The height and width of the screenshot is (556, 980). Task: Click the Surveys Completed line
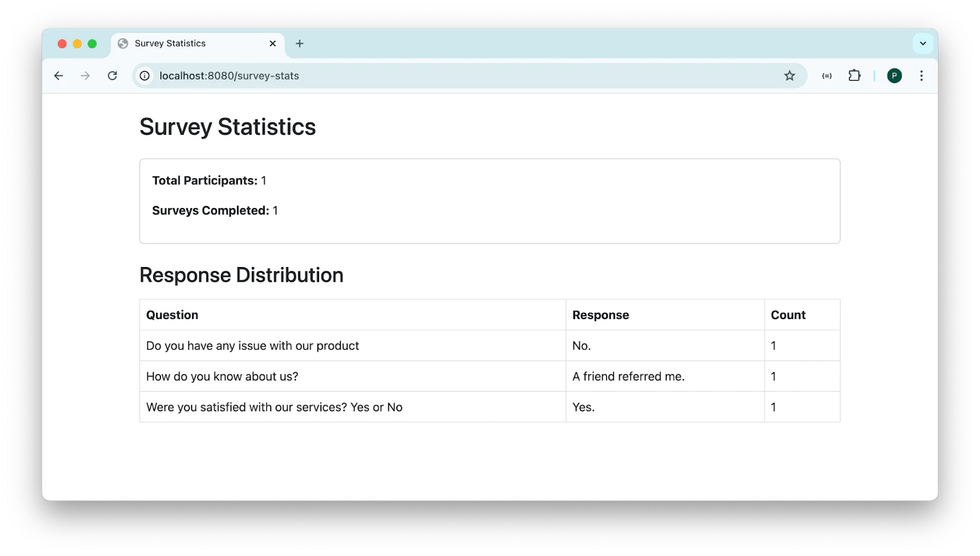(215, 211)
